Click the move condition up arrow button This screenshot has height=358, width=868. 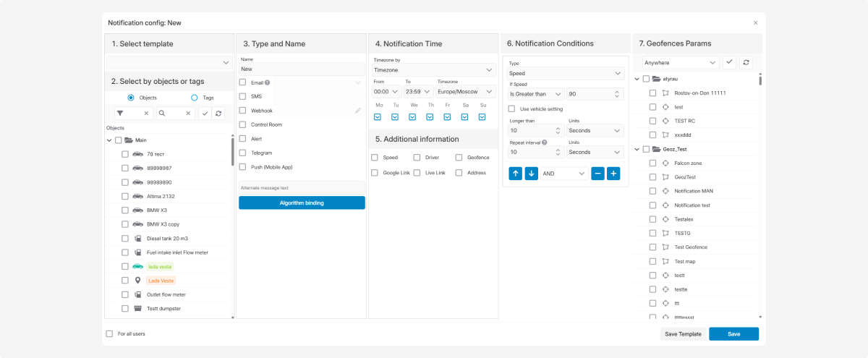coord(515,174)
